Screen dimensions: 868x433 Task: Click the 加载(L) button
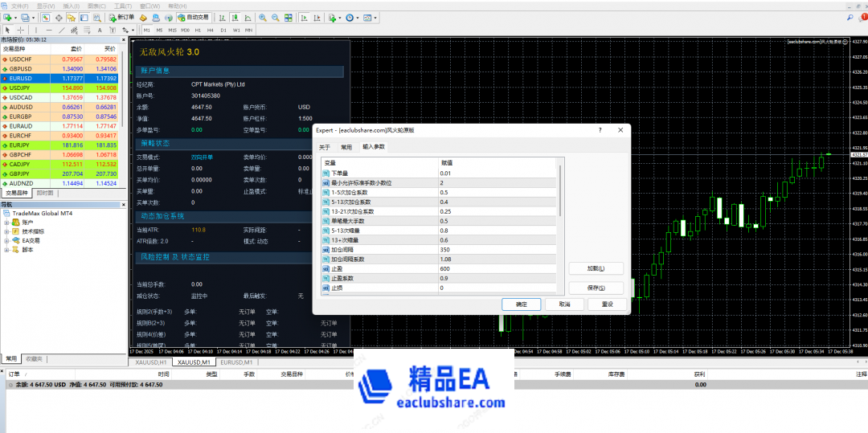click(596, 268)
